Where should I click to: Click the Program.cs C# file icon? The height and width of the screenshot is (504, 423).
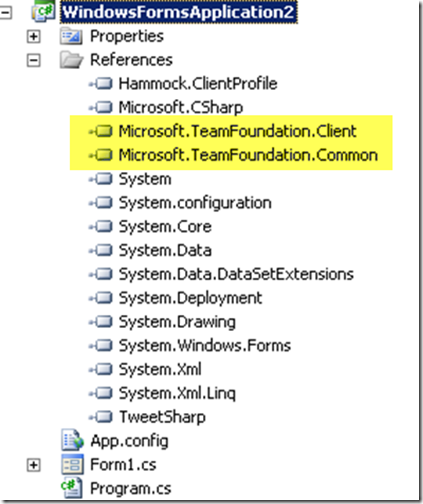(x=71, y=488)
